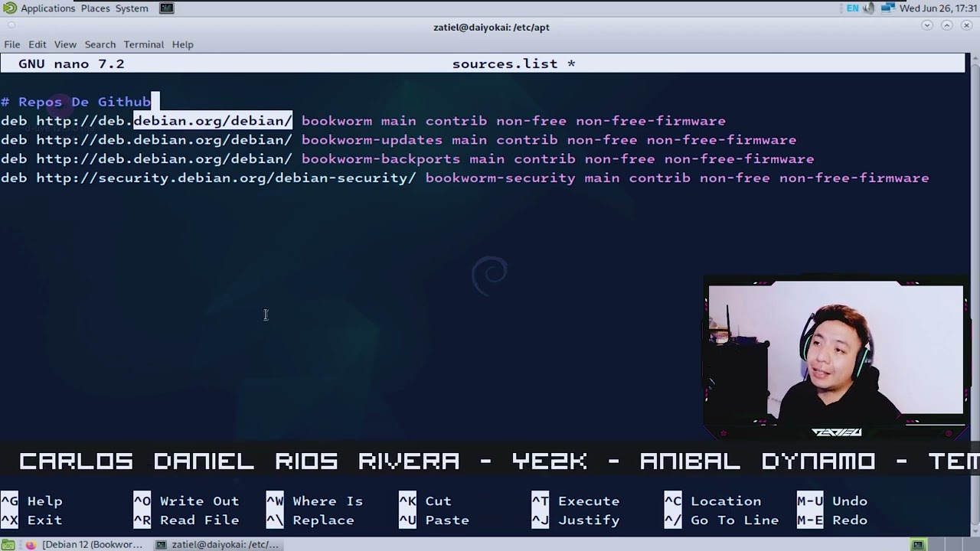Open the network connection tray icon
The width and height of the screenshot is (980, 551).
(x=888, y=8)
